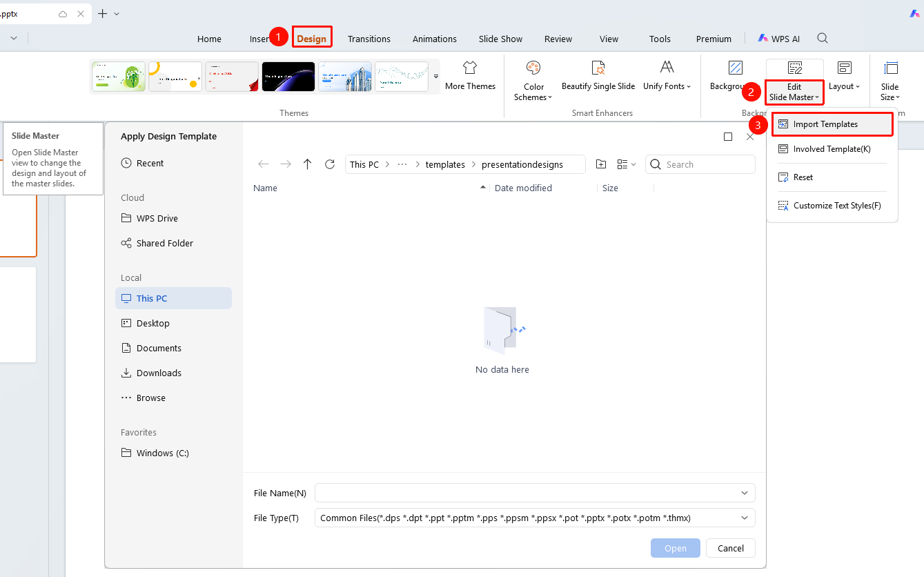
Task: Switch to the Design tab
Action: click(312, 39)
